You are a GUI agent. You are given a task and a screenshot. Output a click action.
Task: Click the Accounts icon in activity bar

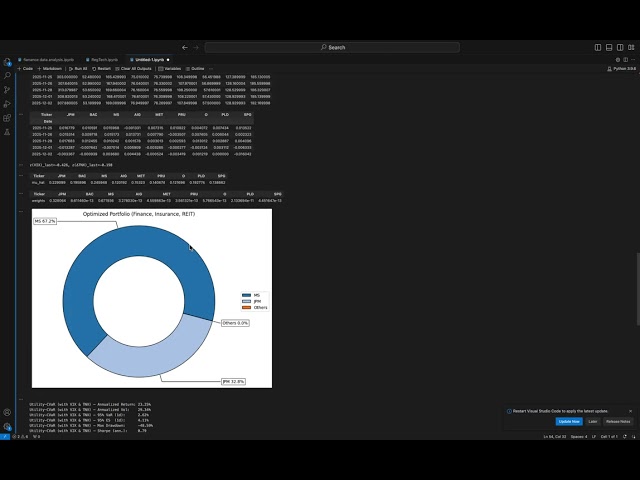click(7, 411)
